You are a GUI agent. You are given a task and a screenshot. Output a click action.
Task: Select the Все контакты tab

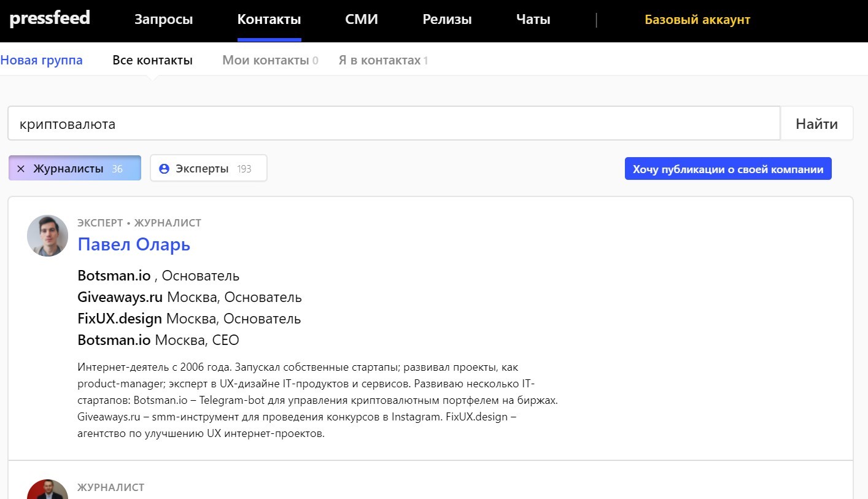(x=153, y=60)
